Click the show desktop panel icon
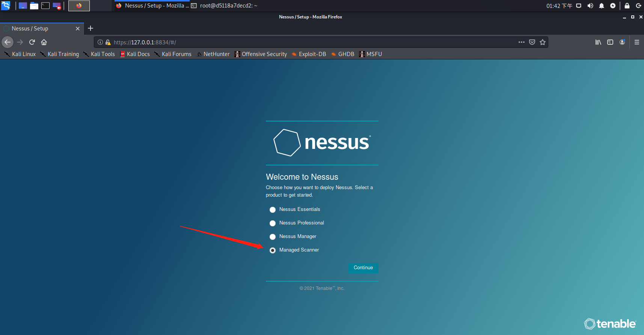This screenshot has width=644, height=335. [x=23, y=6]
